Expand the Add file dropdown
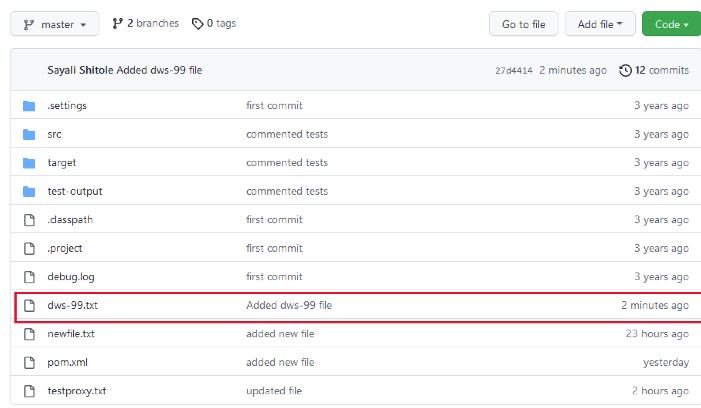Screen dimensions: 701x408 (x=600, y=24)
